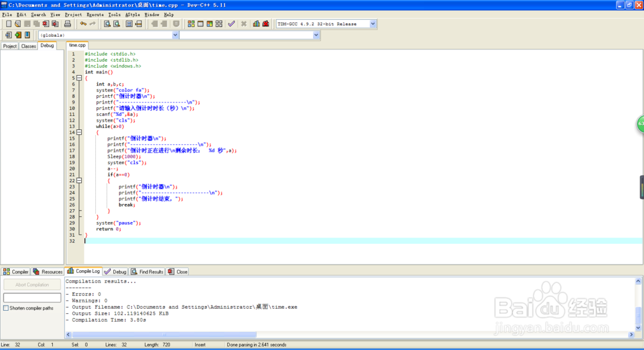The width and height of the screenshot is (644, 350).
Task: Click the Insert toolbar icon beside globals dropdown
Action: point(8,35)
